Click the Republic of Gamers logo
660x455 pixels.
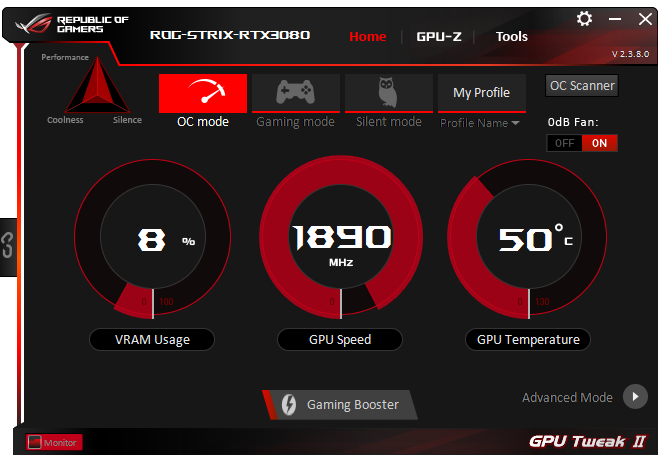(x=72, y=24)
